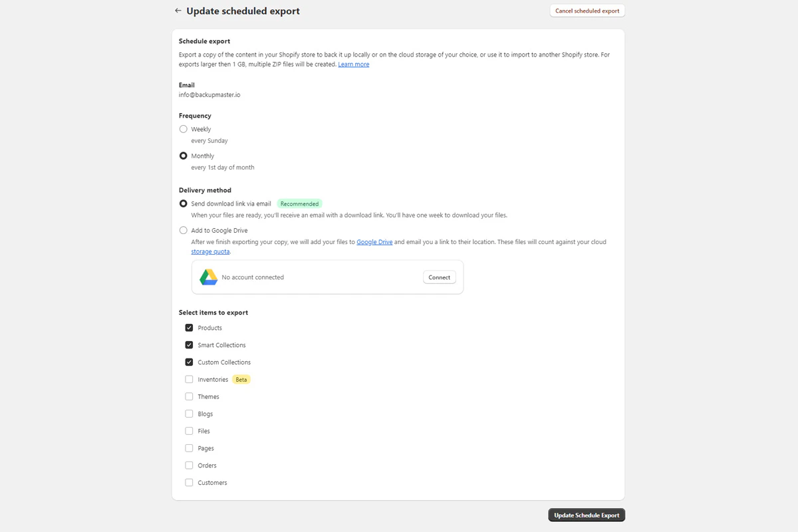Viewport: 798px width, 532px height.
Task: Choose Send download link via email
Action: tap(184, 203)
